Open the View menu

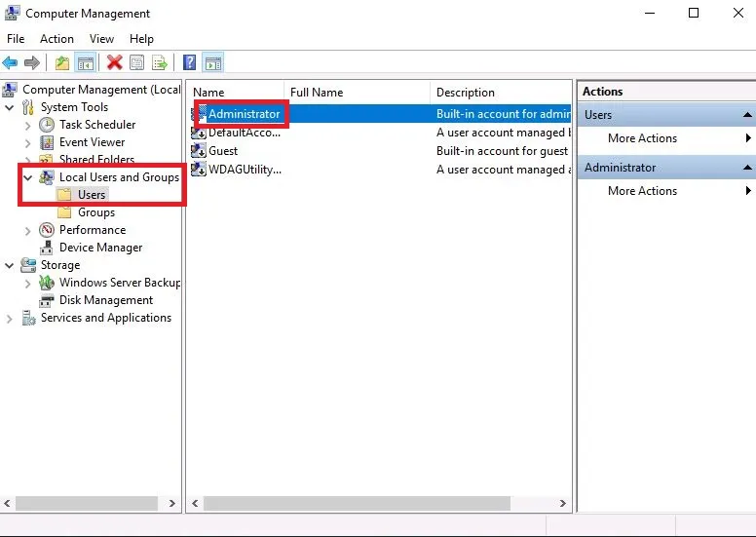[101, 39]
